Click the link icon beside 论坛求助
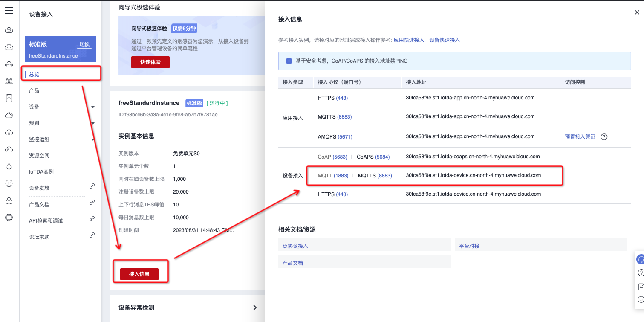 click(x=92, y=235)
